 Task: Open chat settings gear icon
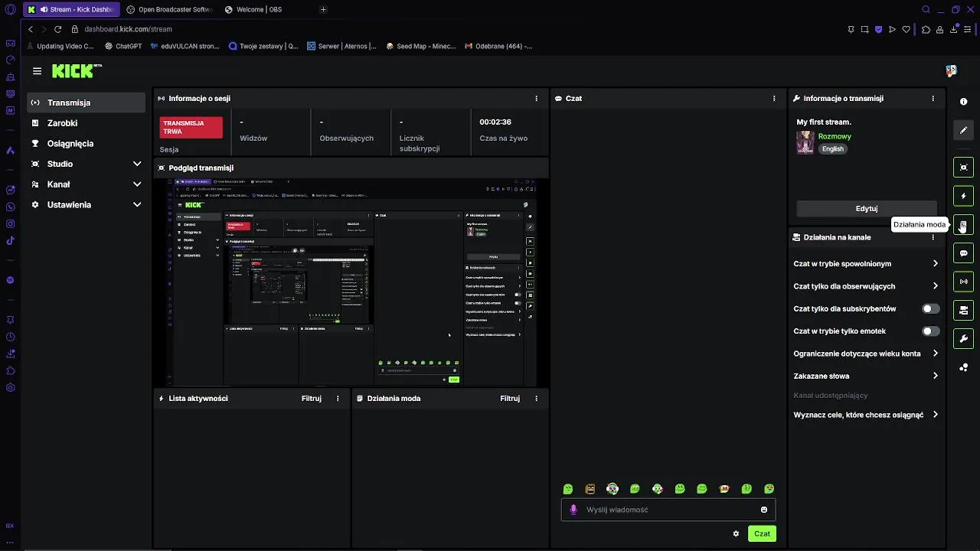pyautogui.click(x=736, y=533)
